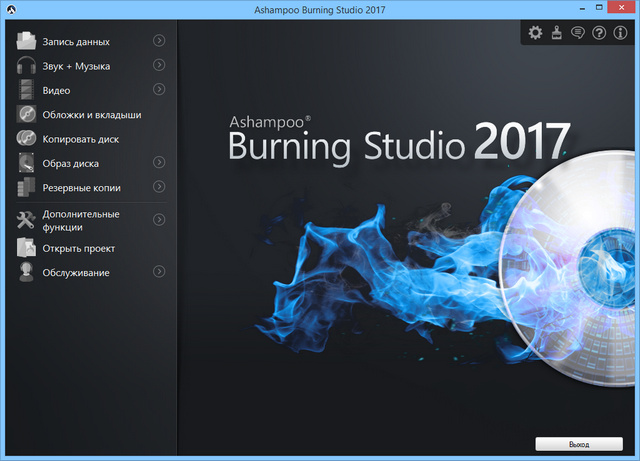Expand the Обслуживание submenu arrow
This screenshot has height=461, width=640.
(159, 272)
